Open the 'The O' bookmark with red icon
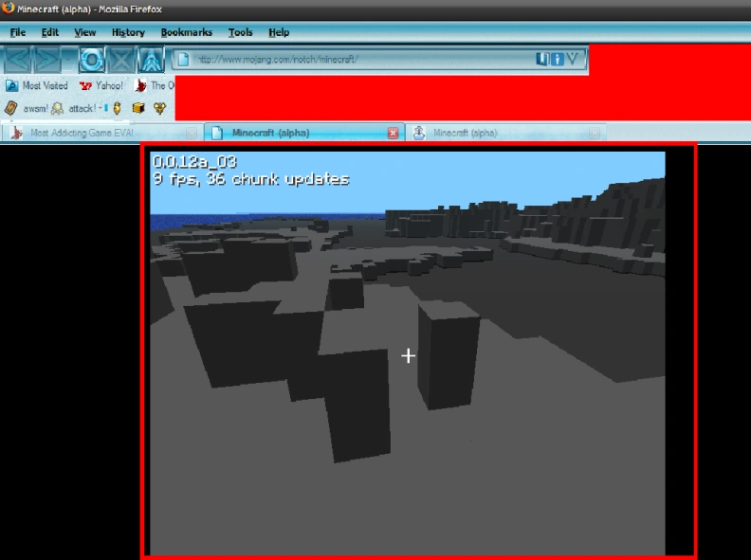This screenshot has width=751, height=560. point(155,85)
